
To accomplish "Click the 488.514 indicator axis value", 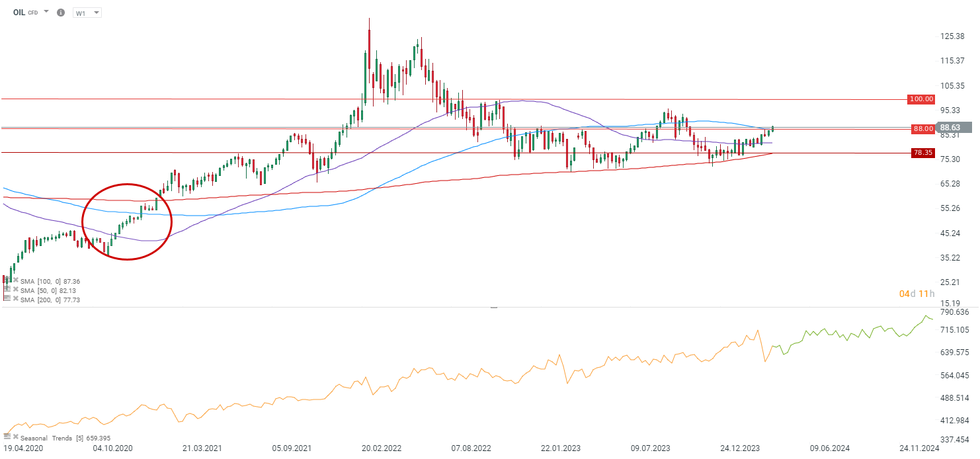I will [x=954, y=398].
